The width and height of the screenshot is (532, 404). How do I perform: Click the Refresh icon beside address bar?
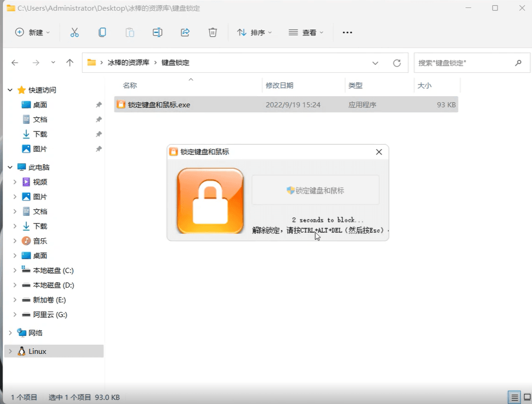397,63
